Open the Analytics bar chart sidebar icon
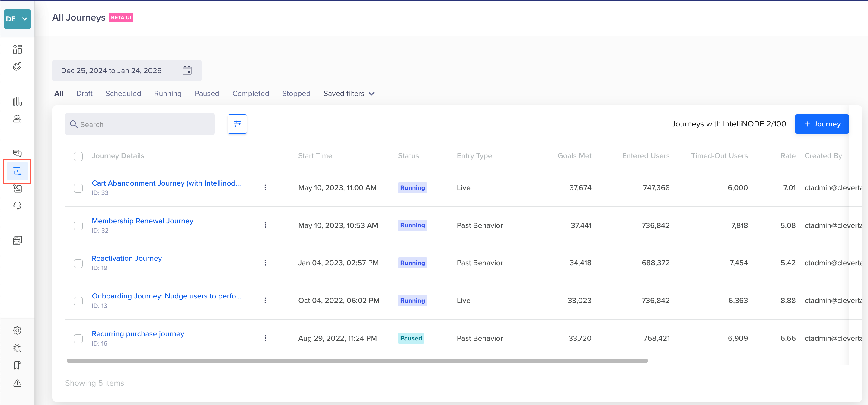 pos(17,101)
